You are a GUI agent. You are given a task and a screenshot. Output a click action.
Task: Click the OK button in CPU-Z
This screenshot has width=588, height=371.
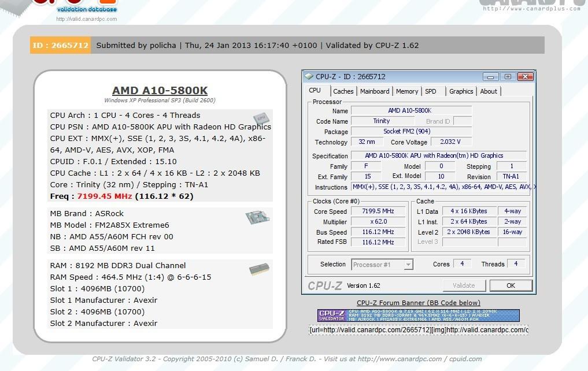point(511,285)
